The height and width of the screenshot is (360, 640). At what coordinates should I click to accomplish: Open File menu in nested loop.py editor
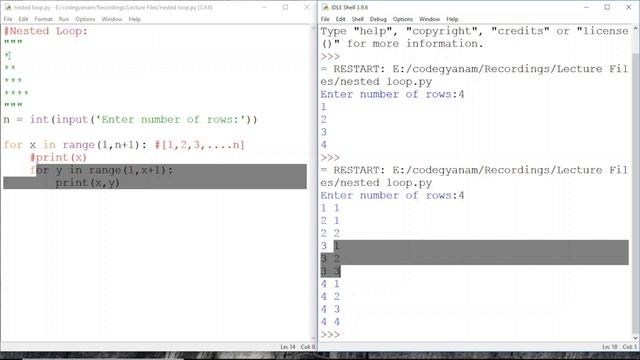(x=8, y=19)
